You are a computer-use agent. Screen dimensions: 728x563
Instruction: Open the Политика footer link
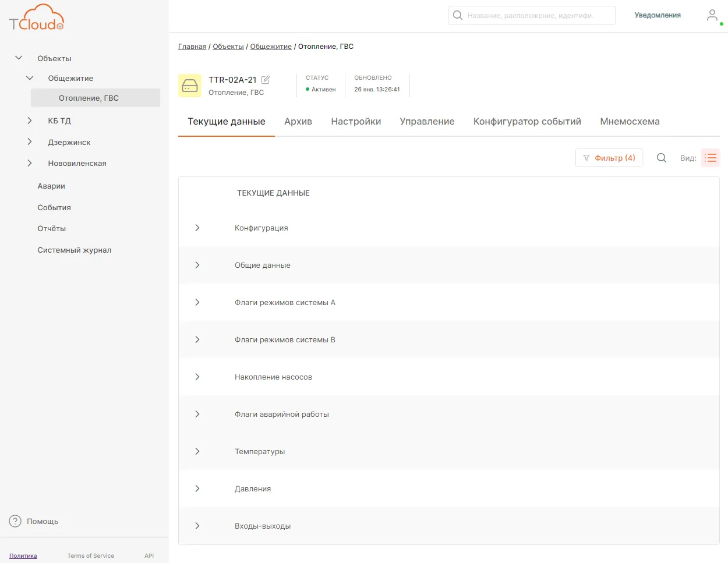23,555
